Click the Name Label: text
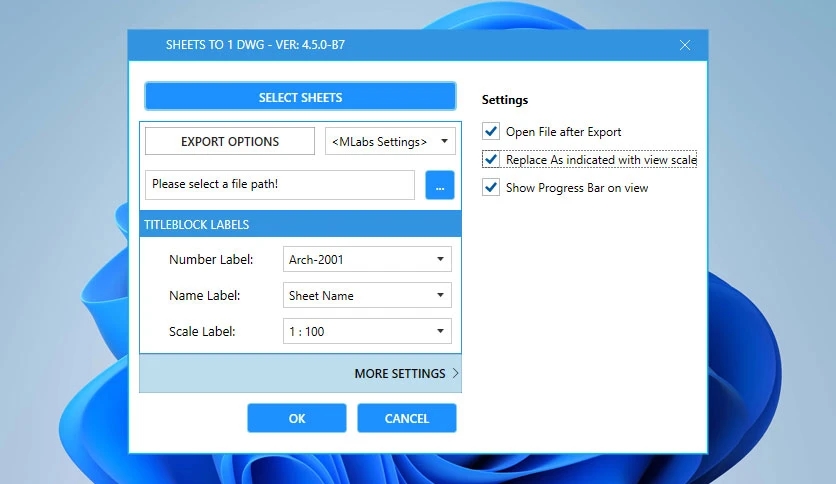This screenshot has height=484, width=836. [x=205, y=295]
